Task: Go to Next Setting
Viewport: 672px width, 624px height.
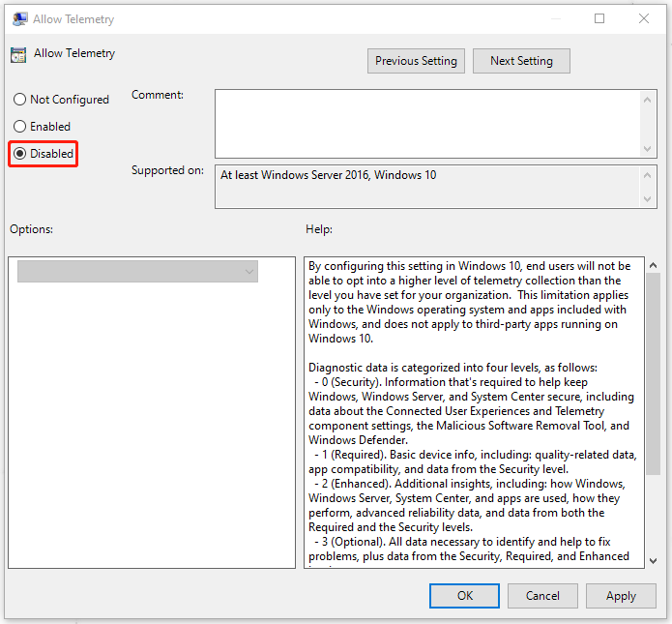Action: tap(521, 61)
